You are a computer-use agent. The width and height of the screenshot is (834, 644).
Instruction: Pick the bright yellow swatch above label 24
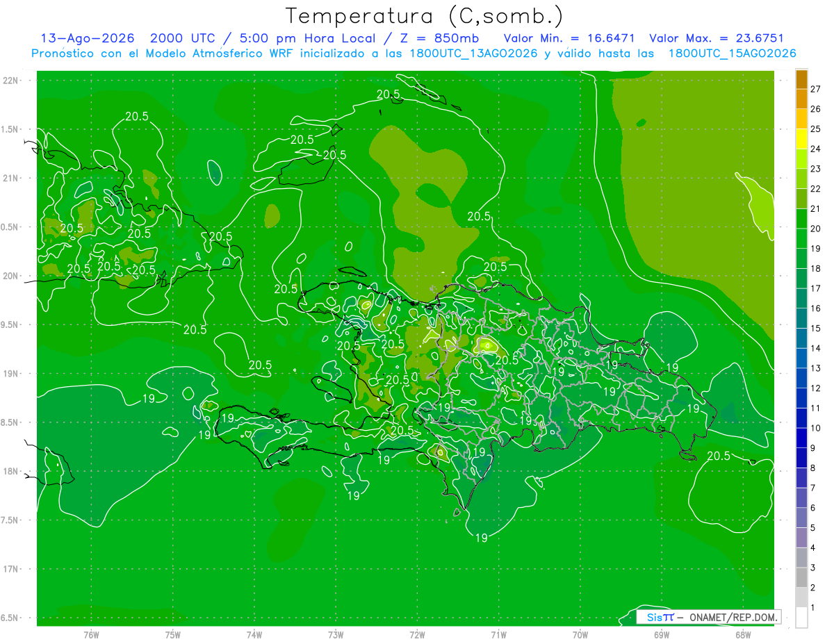tap(801, 139)
